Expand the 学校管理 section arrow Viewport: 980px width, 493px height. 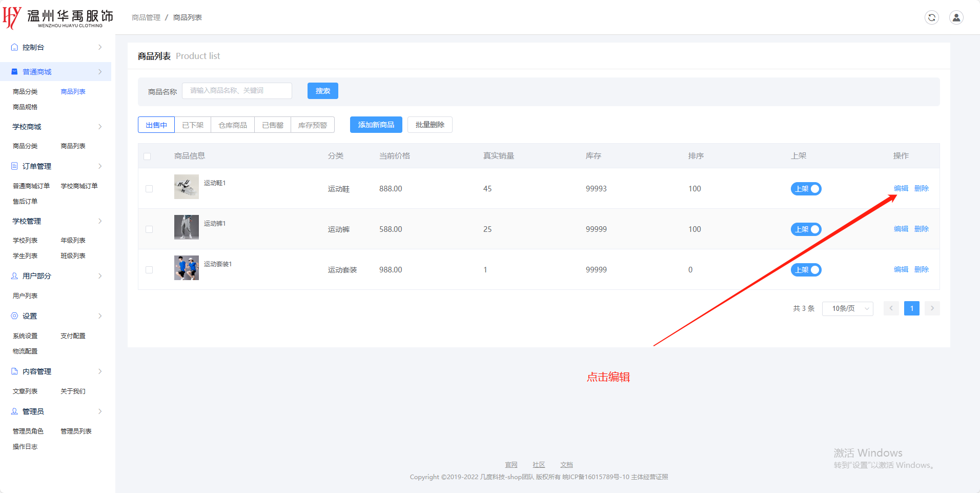coord(100,221)
